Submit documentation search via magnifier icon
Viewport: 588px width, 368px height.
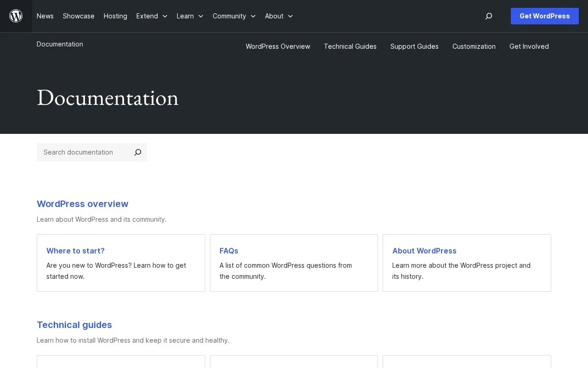coord(138,152)
